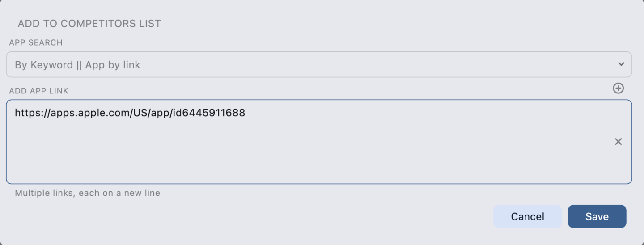Click the "Multiple links, each on a new line" hint
The width and height of the screenshot is (644, 245).
tap(87, 193)
